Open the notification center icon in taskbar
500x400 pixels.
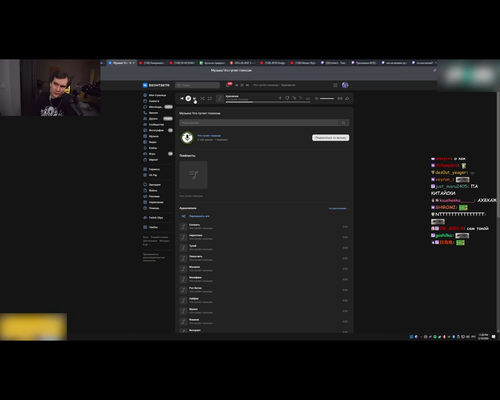coord(494,337)
